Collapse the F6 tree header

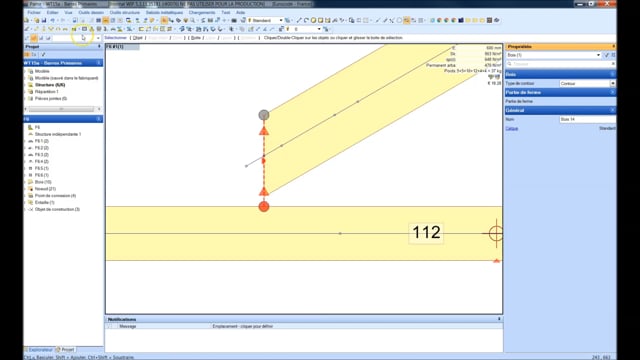coord(99,119)
